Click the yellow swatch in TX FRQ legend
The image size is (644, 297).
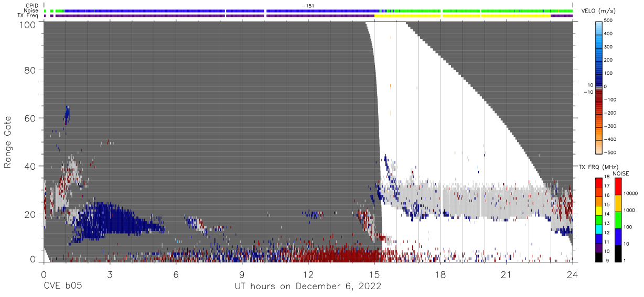[598, 211]
